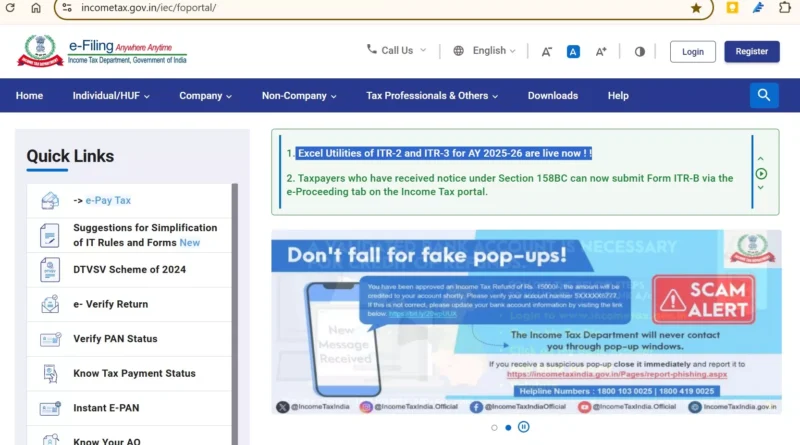Go to browser home page icon
Viewport: 800px width, 445px height.
pyautogui.click(x=36, y=7)
